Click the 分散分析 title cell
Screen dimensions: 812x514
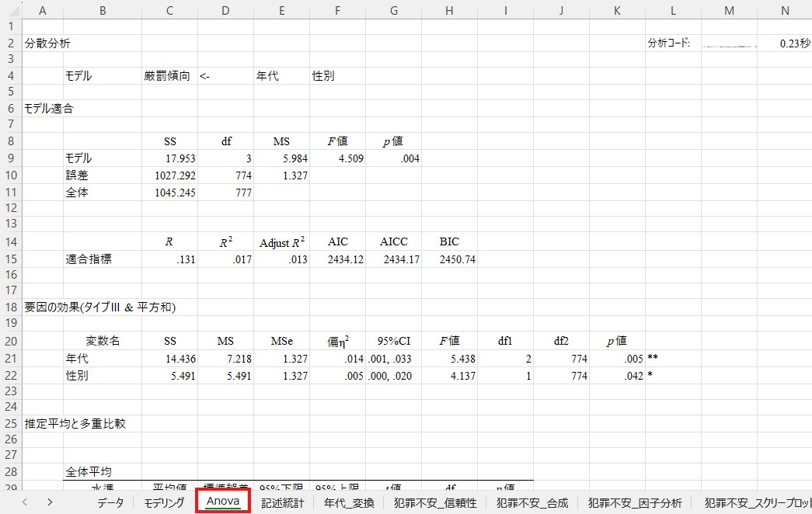click(x=48, y=43)
